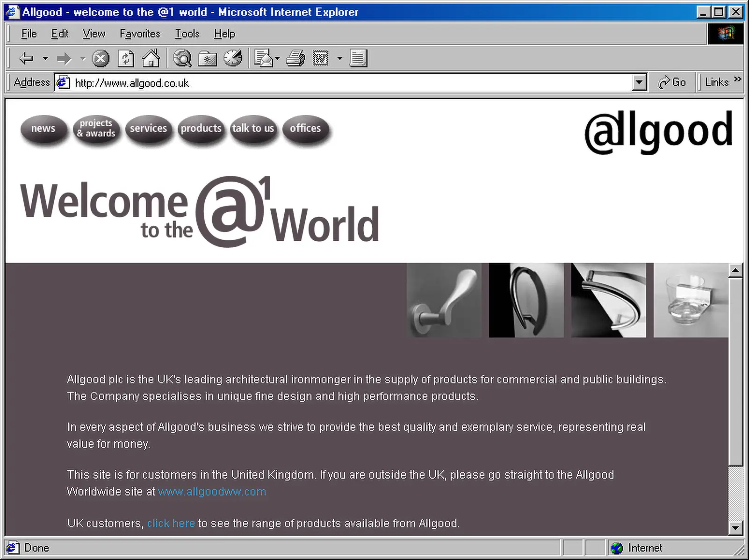Open the Favorites menu

pyautogui.click(x=140, y=34)
